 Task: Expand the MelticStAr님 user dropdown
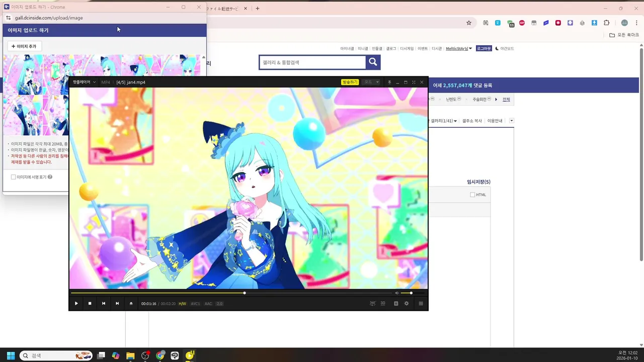pyautogui.click(x=459, y=49)
